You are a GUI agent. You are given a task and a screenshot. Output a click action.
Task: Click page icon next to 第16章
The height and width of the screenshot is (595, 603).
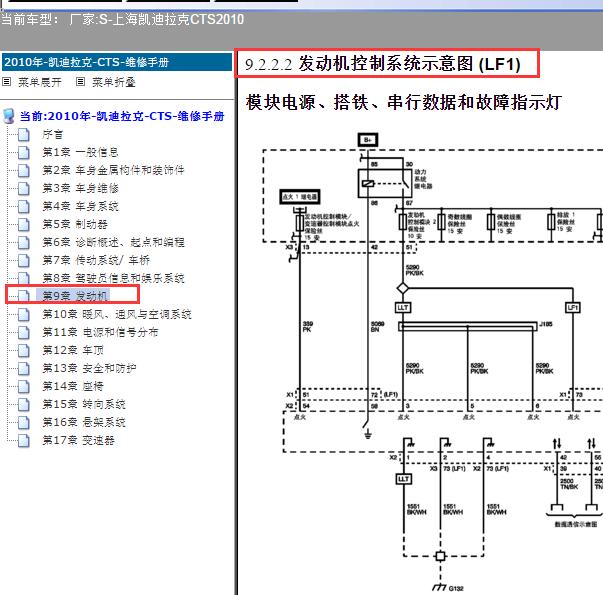[x=24, y=423]
